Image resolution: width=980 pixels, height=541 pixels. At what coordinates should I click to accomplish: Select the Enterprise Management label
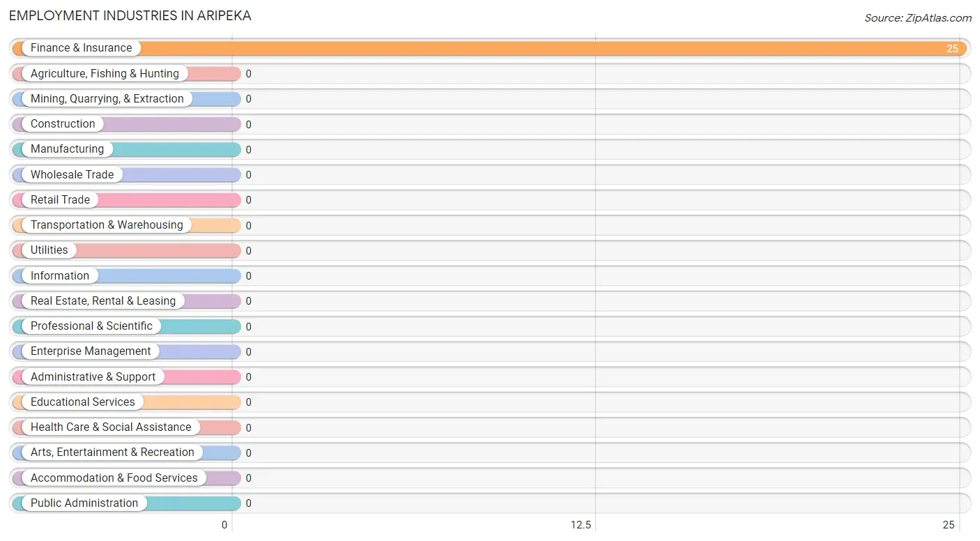click(x=91, y=351)
